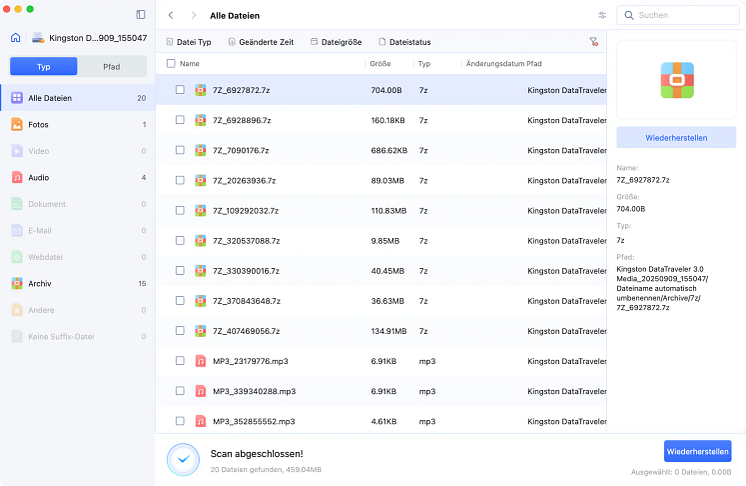746x486 pixels.
Task: Switch to the Typ tab
Action: point(43,67)
